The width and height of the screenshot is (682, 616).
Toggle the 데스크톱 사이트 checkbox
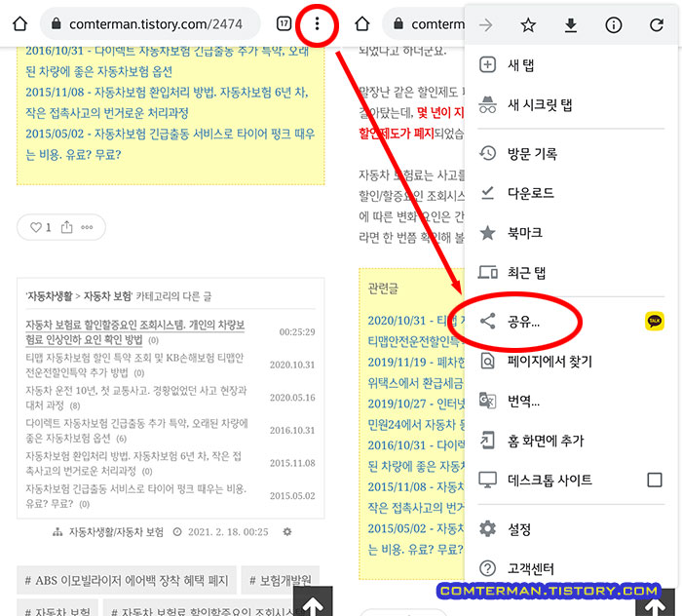point(655,480)
